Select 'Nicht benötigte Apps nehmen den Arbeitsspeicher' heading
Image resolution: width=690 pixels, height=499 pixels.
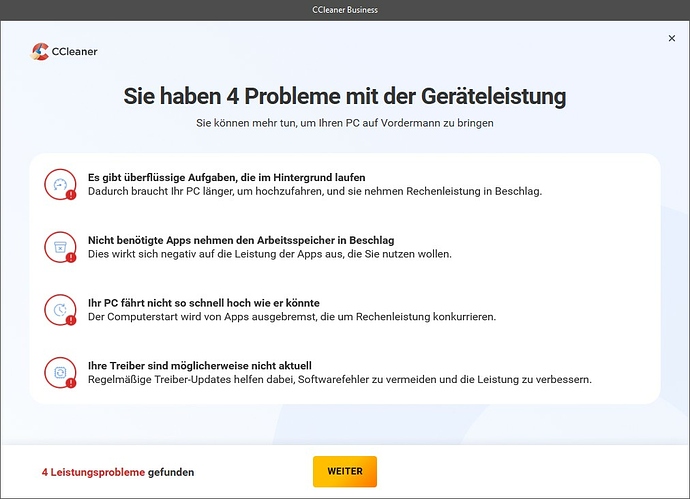click(241, 240)
